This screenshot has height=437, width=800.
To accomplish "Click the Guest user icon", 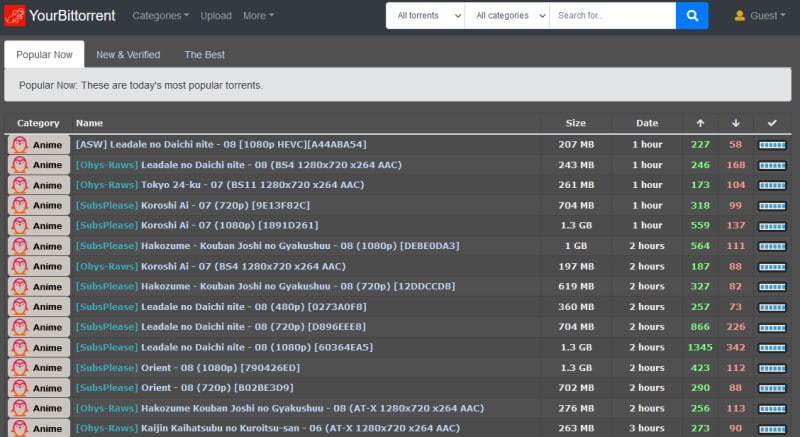I will point(740,16).
